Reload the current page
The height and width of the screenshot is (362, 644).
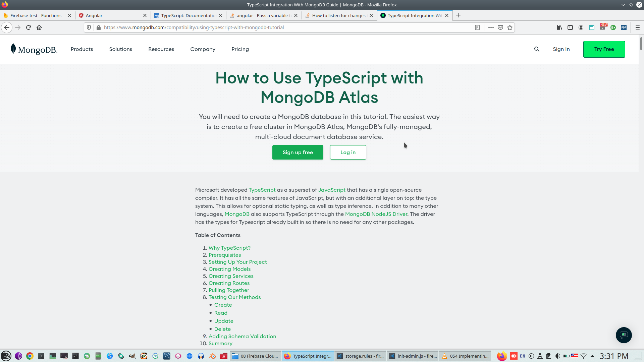click(29, 27)
